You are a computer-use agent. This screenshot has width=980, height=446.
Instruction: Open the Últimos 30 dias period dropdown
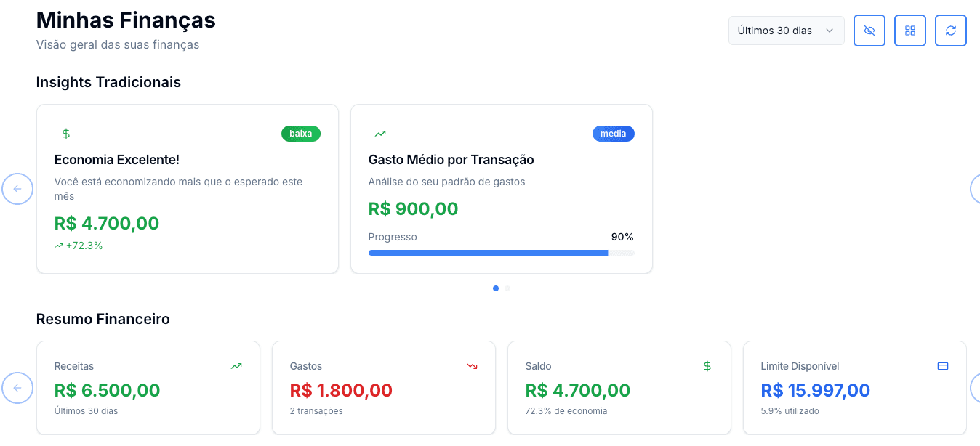pos(786,31)
